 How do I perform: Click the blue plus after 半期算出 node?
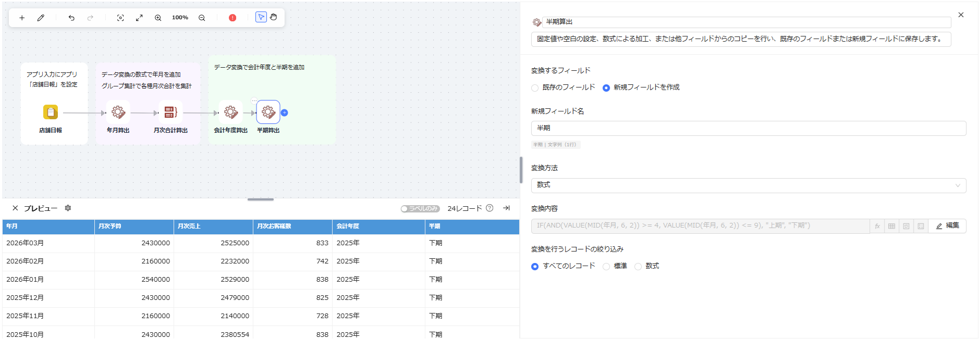pos(284,112)
